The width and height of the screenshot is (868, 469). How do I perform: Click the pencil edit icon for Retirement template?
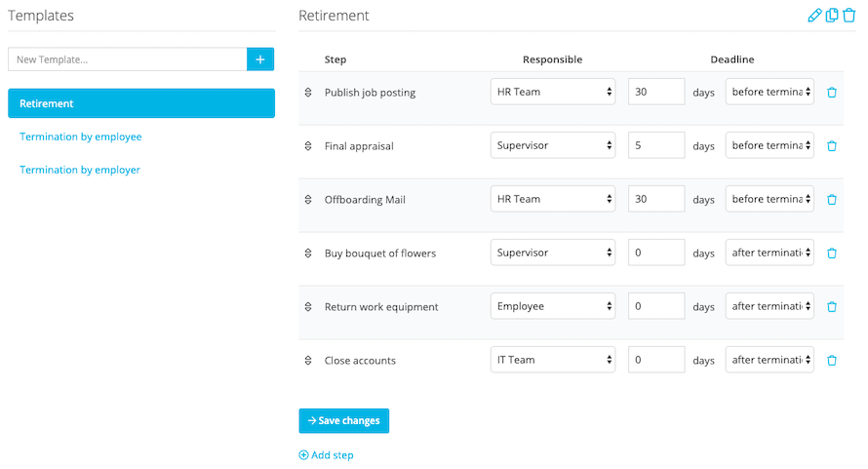814,16
